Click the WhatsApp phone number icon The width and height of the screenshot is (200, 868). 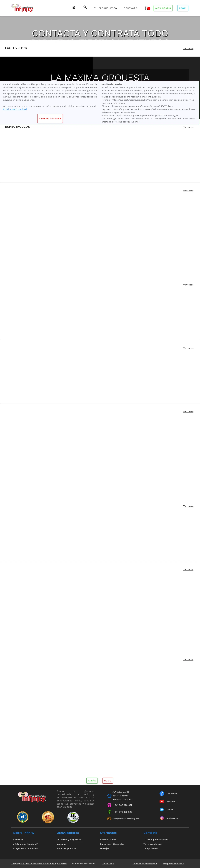tap(109, 812)
